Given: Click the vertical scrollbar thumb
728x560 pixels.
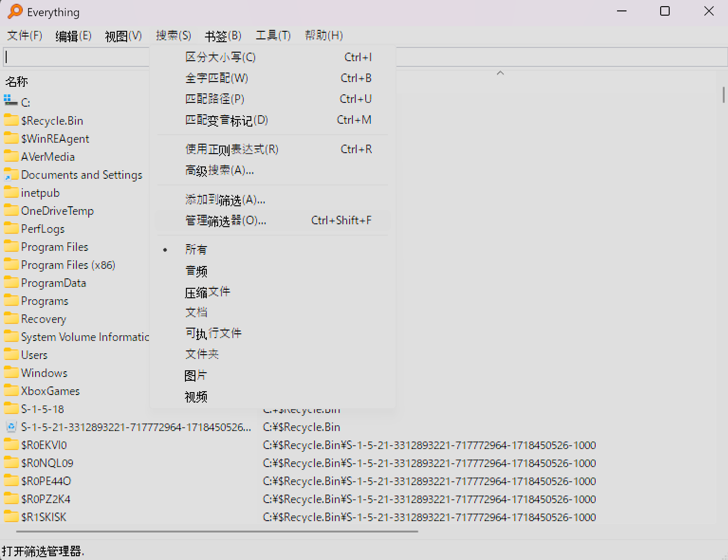Looking at the screenshot, I should click(723, 95).
